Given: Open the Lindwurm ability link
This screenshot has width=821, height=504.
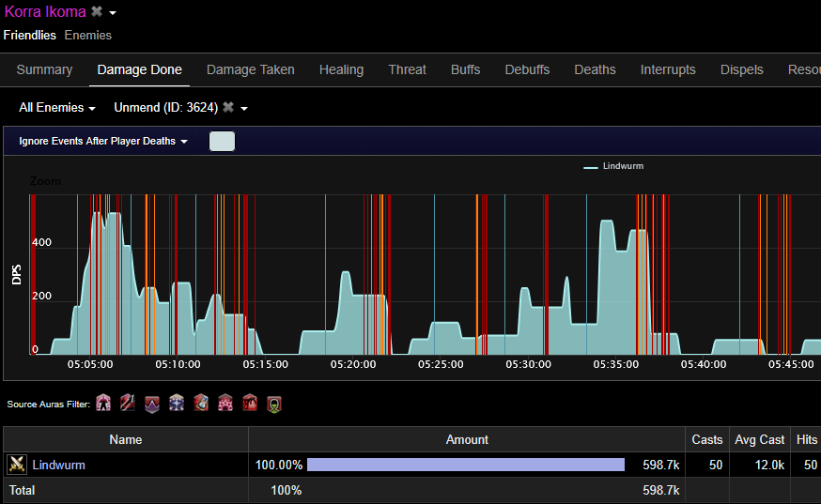Looking at the screenshot, I should point(58,465).
